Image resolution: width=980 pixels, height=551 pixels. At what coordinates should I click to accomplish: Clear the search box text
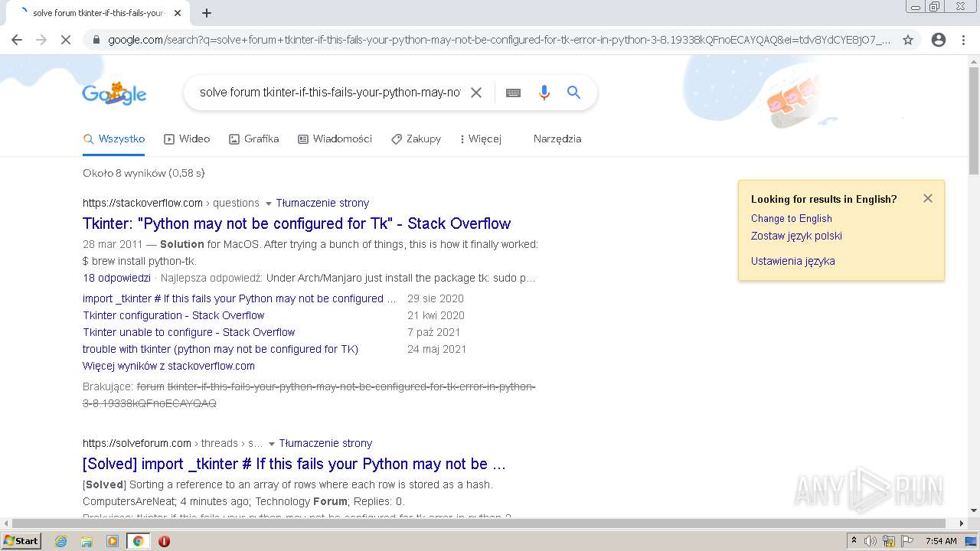[x=476, y=93]
